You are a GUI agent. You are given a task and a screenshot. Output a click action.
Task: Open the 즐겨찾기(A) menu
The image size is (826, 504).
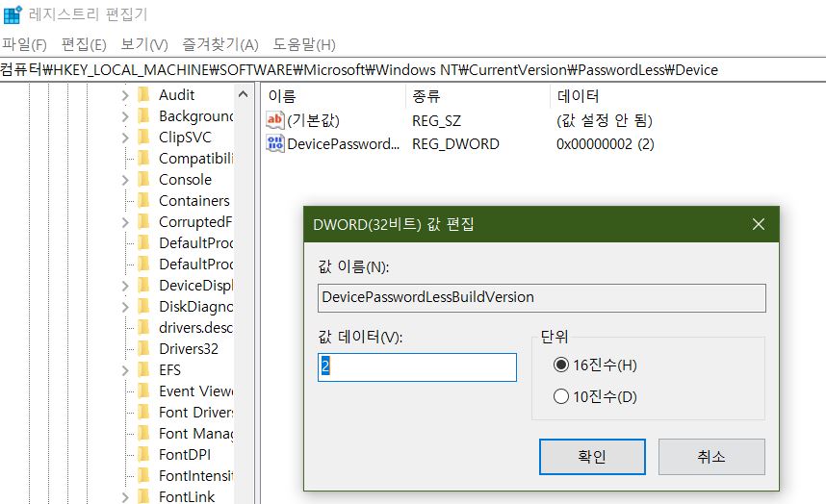220,44
